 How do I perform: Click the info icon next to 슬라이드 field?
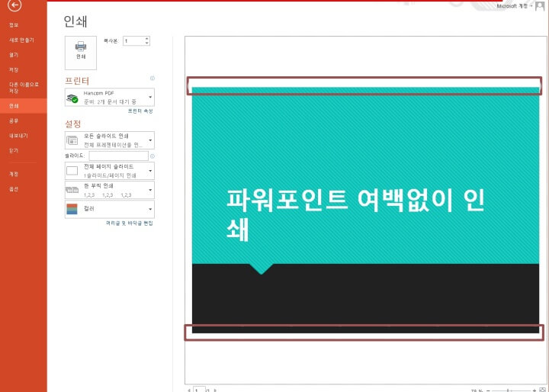tap(152, 156)
